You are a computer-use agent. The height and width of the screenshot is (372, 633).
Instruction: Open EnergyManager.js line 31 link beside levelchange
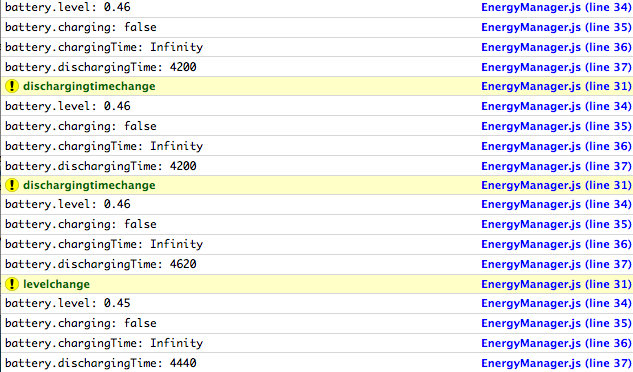coord(556,284)
